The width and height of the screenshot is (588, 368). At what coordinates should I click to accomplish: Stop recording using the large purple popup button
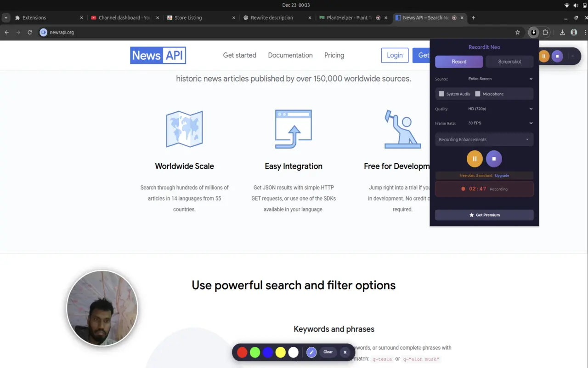click(494, 159)
